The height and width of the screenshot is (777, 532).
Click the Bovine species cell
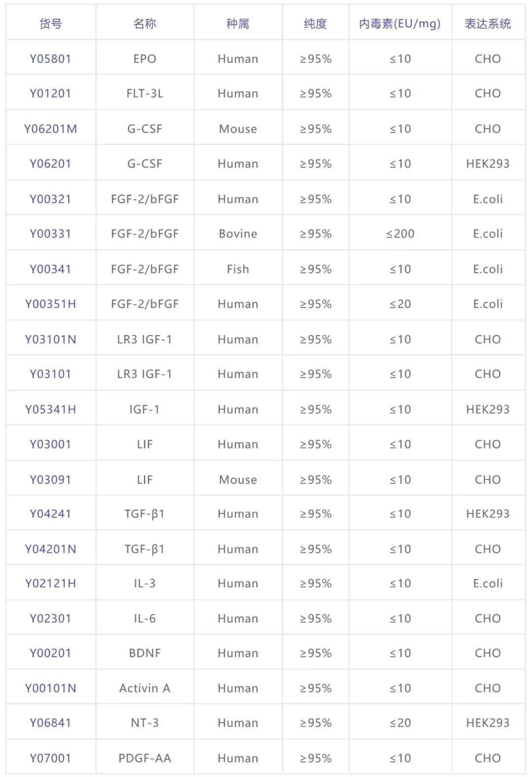click(x=238, y=234)
